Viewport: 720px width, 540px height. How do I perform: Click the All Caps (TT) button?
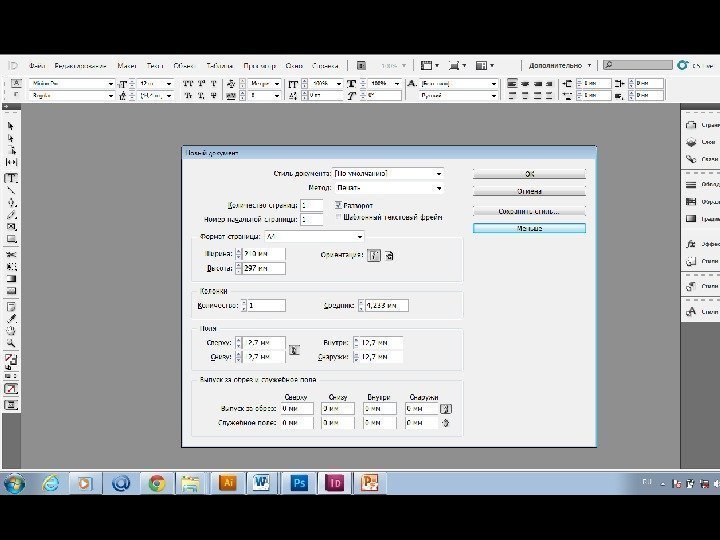pos(188,84)
